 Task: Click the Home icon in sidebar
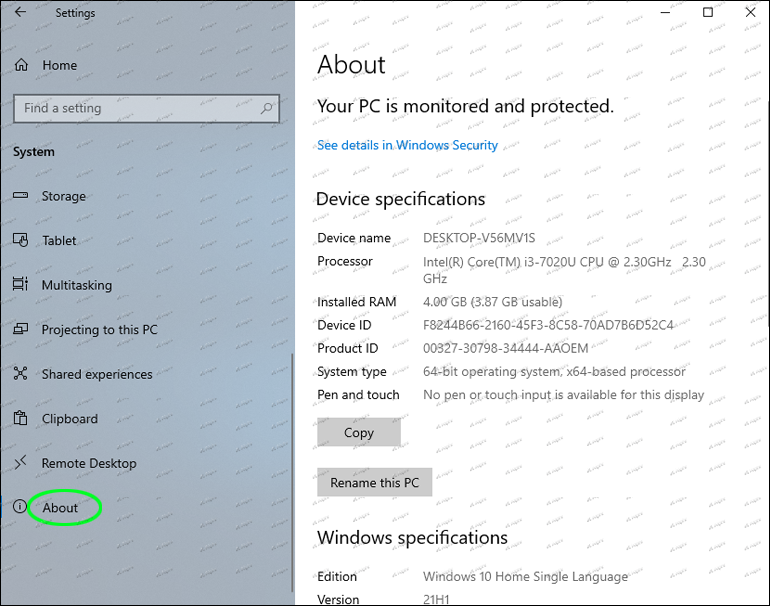click(x=21, y=65)
